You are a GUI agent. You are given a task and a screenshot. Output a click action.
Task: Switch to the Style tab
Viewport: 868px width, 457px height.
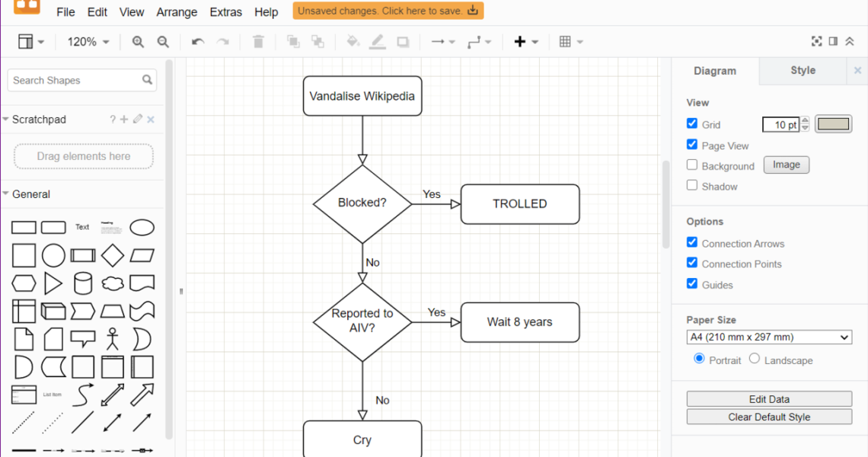(x=803, y=70)
